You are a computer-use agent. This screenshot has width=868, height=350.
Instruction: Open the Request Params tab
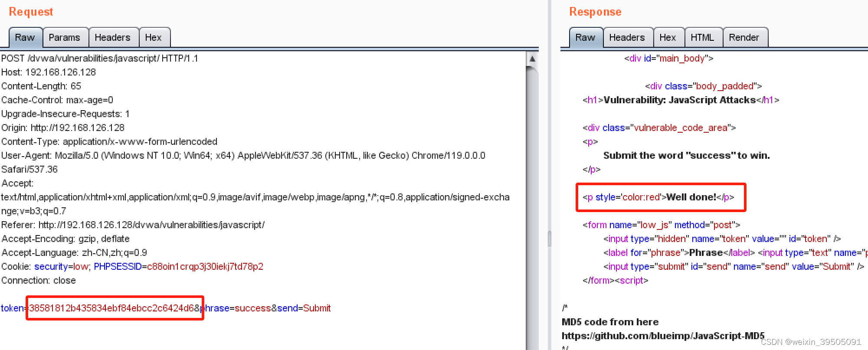coord(65,37)
